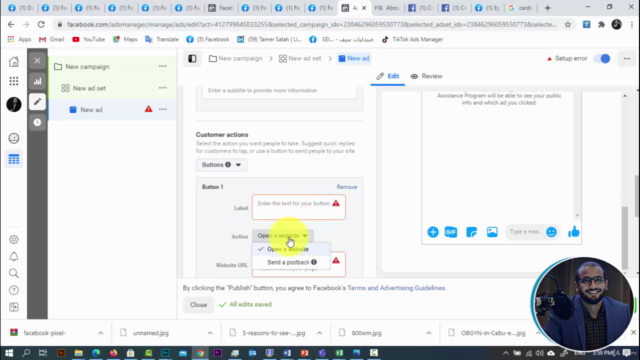The width and height of the screenshot is (640, 360).
Task: Open more options for New ad set
Action: pos(162,88)
